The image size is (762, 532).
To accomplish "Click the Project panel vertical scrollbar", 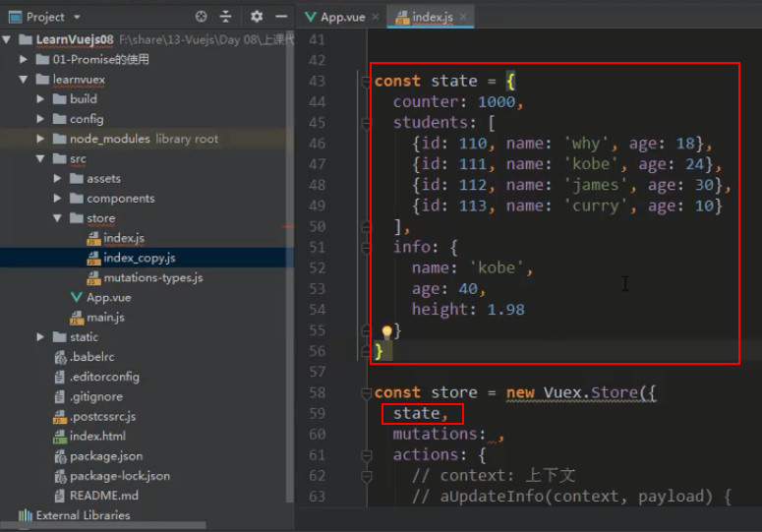I will 290,267.
